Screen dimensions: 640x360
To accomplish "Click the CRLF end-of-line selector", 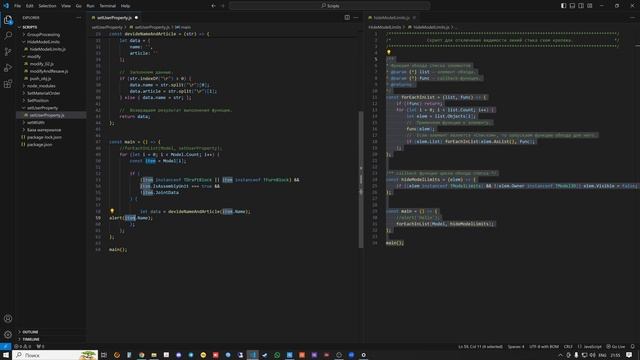I will click(x=568, y=346).
